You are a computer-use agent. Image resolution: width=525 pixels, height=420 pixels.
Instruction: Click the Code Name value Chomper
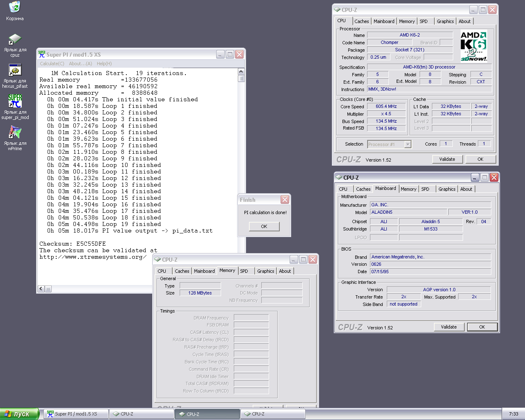(x=389, y=42)
